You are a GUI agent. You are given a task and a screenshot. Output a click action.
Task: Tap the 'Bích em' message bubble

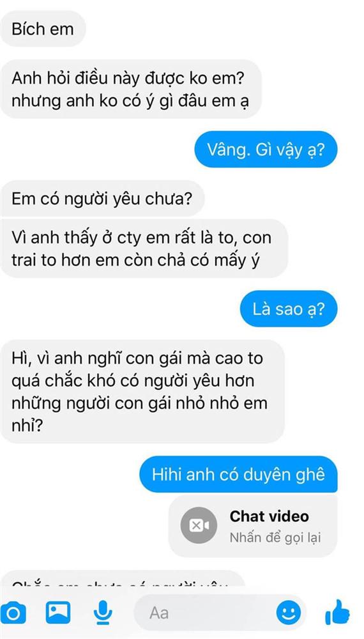point(43,29)
